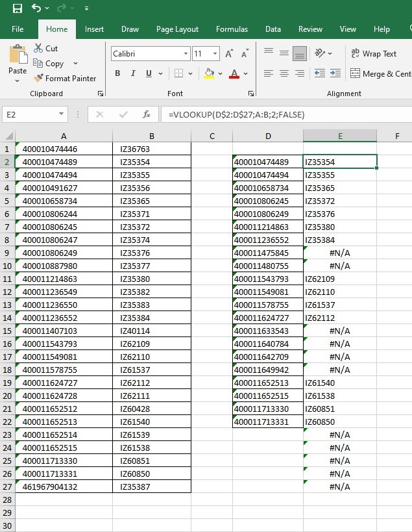Viewport: 412px width, 532px height.
Task: Click Merge & Center button
Action: 381,73
